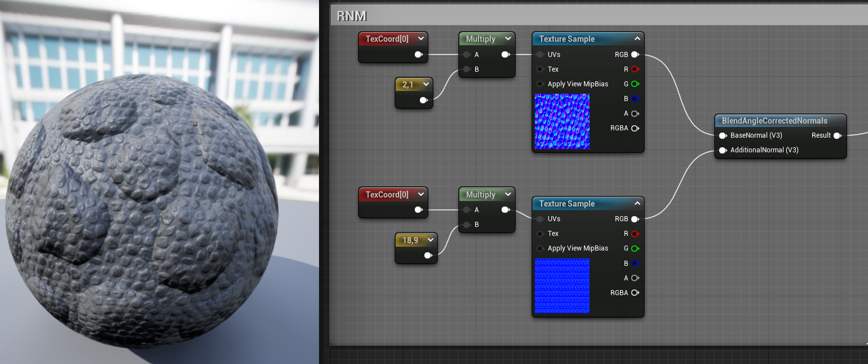Select the Multiply node title fed by 18,9
Viewport: 868px width, 364px height.
[x=480, y=195]
